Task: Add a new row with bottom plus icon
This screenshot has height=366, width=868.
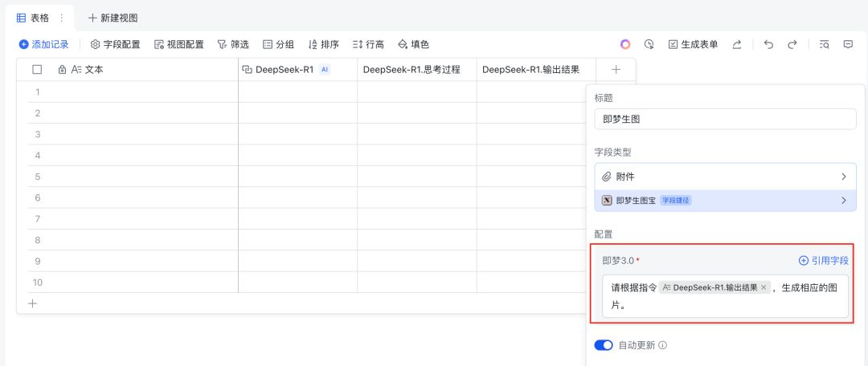Action: pyautogui.click(x=33, y=303)
